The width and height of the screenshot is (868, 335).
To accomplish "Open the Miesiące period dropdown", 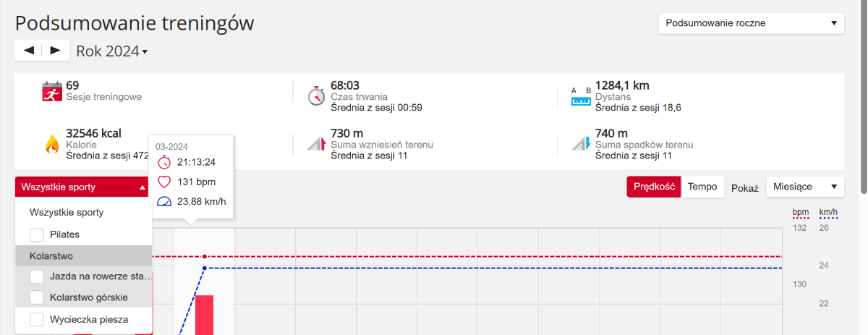I will click(x=805, y=187).
